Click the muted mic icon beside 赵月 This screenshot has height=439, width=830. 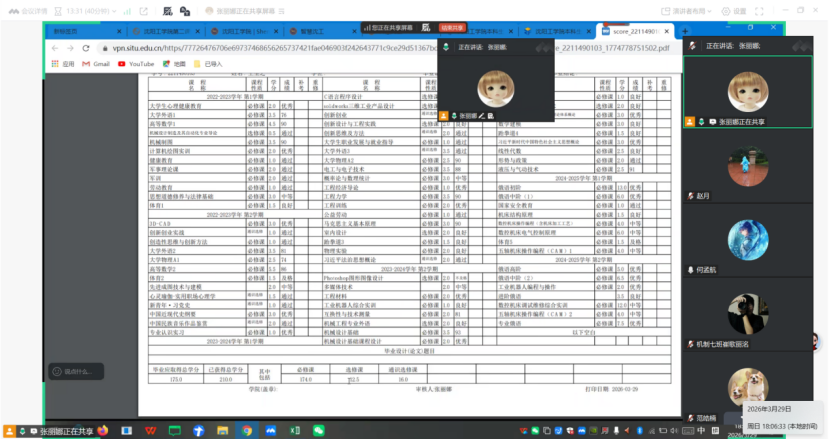point(691,196)
